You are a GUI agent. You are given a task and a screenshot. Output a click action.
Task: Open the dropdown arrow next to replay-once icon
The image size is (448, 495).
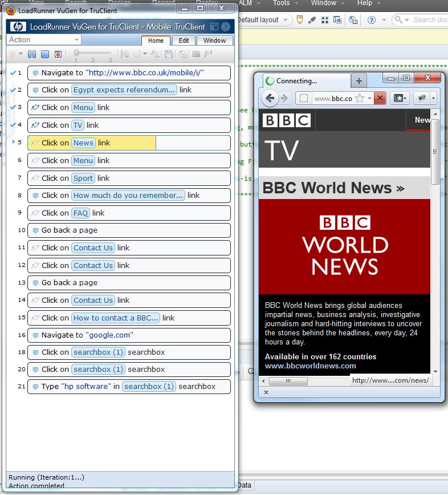(x=145, y=54)
